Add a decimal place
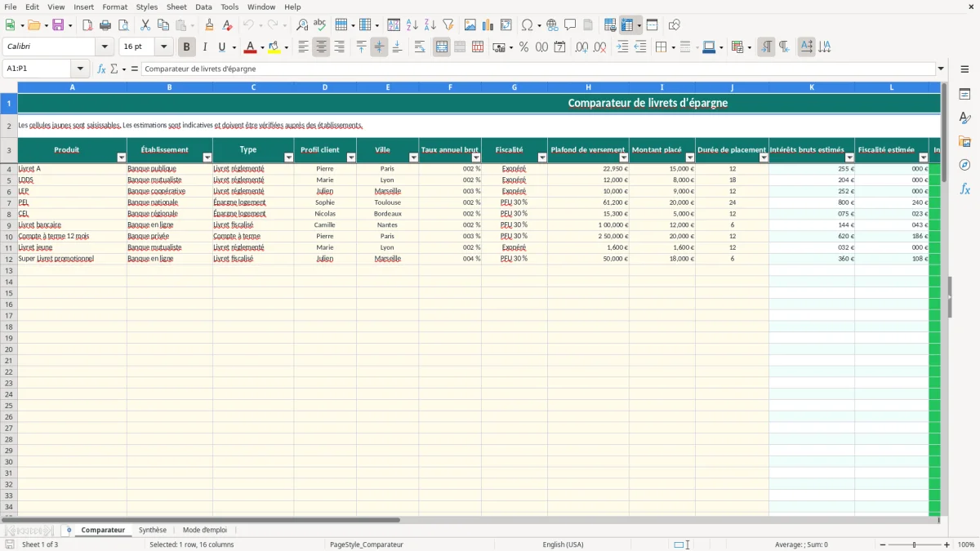 pyautogui.click(x=581, y=47)
